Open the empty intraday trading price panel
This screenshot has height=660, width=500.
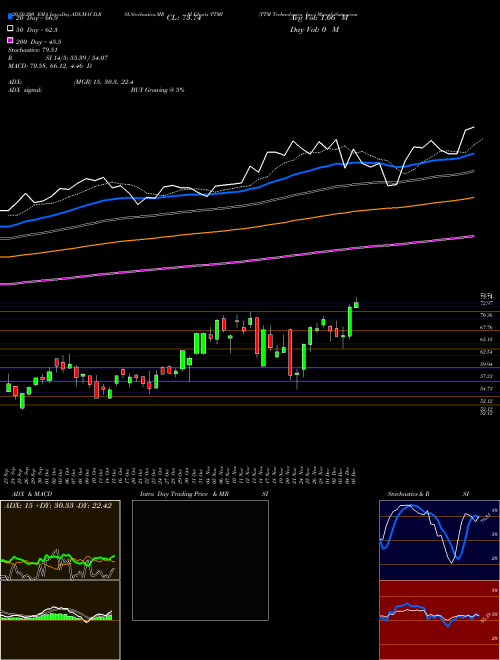pyautogui.click(x=200, y=560)
